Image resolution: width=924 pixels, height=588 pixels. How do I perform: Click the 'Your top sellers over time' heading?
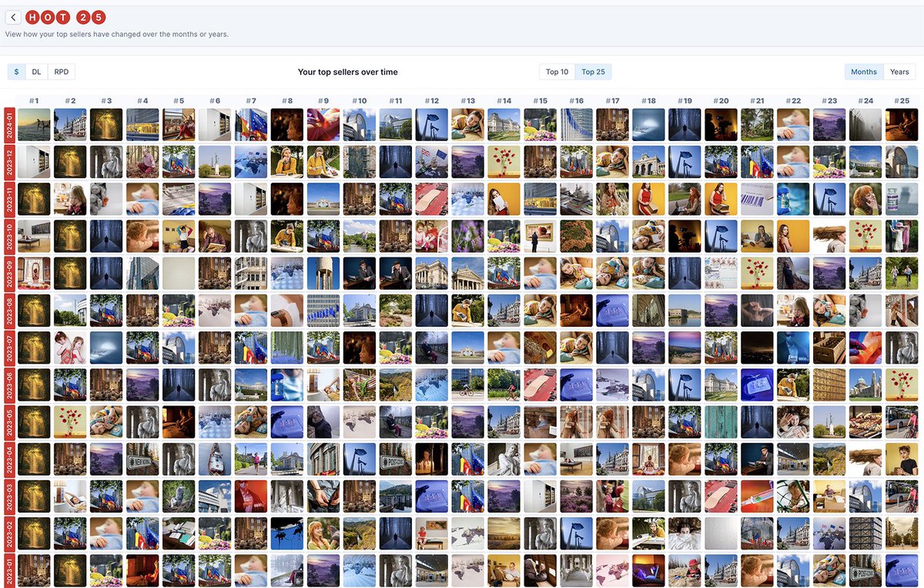click(x=348, y=72)
